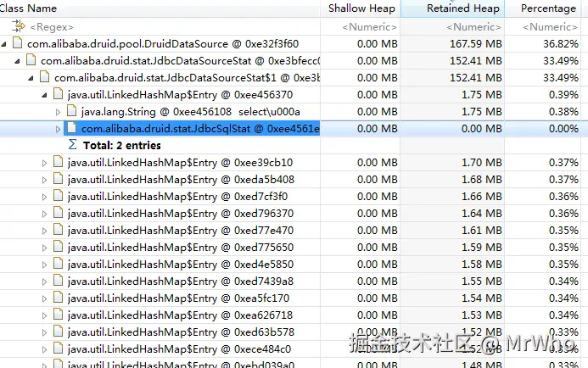Click object icon of Entry 0xeda5b408
The width and height of the screenshot is (588, 368).
coord(58,178)
